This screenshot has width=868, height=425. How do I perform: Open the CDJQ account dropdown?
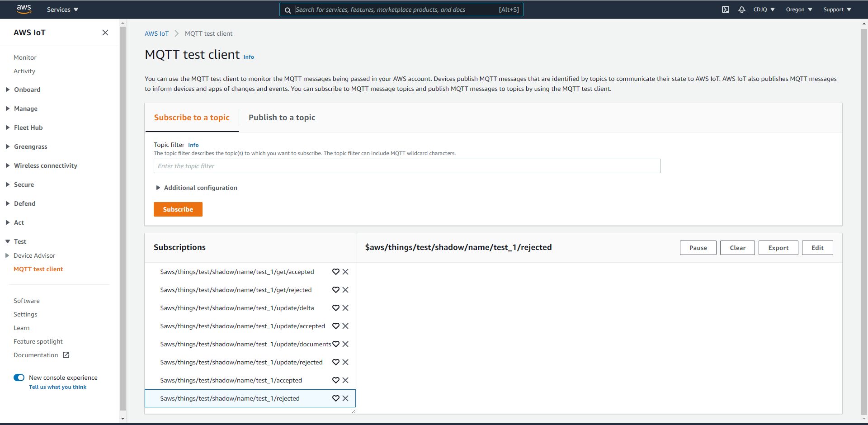764,9
